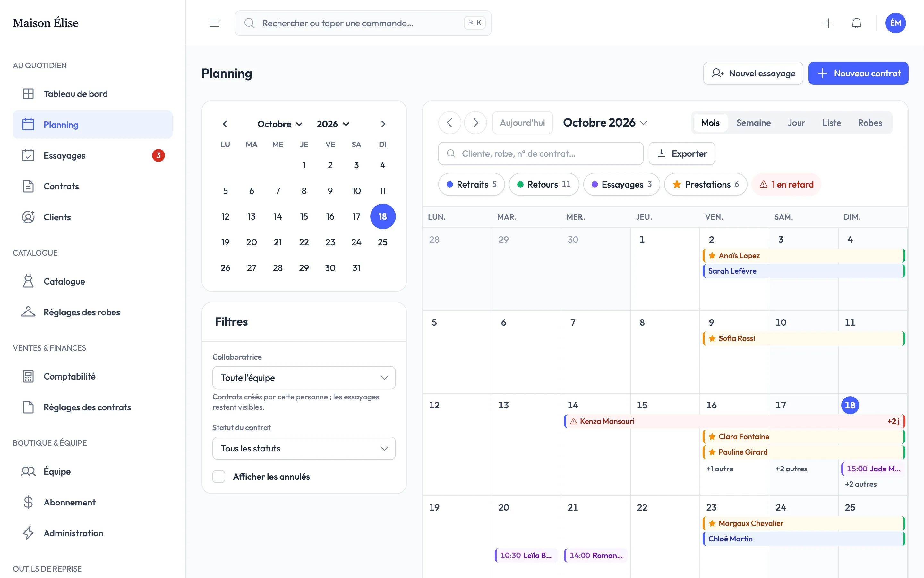Click the plus icon in top bar
The image size is (924, 578).
coord(828,23)
